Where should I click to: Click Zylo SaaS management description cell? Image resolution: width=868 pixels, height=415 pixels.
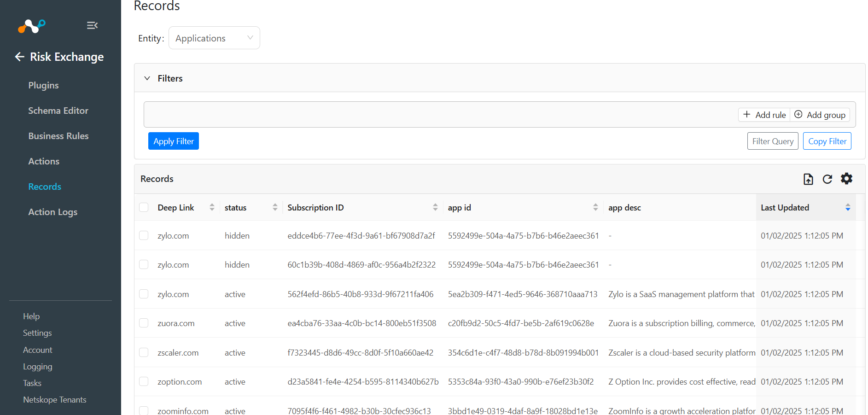(x=682, y=294)
